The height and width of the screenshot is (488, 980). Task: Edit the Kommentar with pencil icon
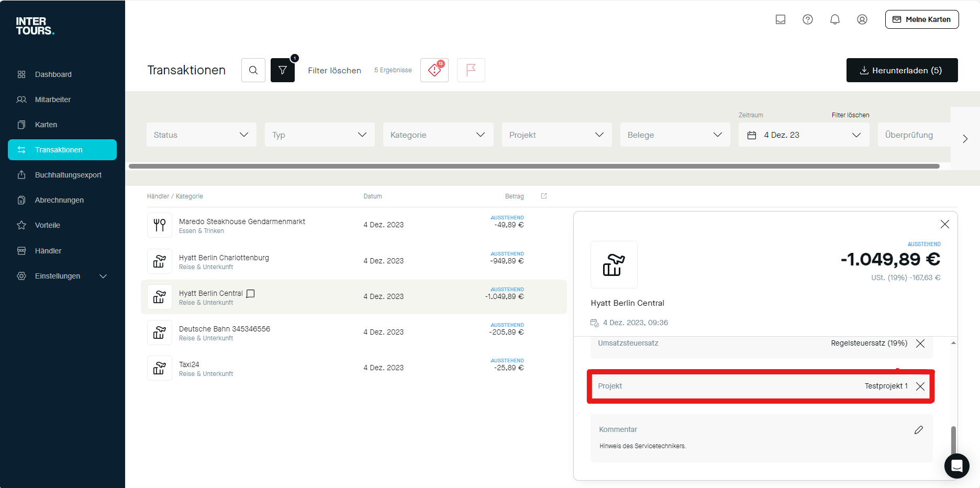point(919,430)
